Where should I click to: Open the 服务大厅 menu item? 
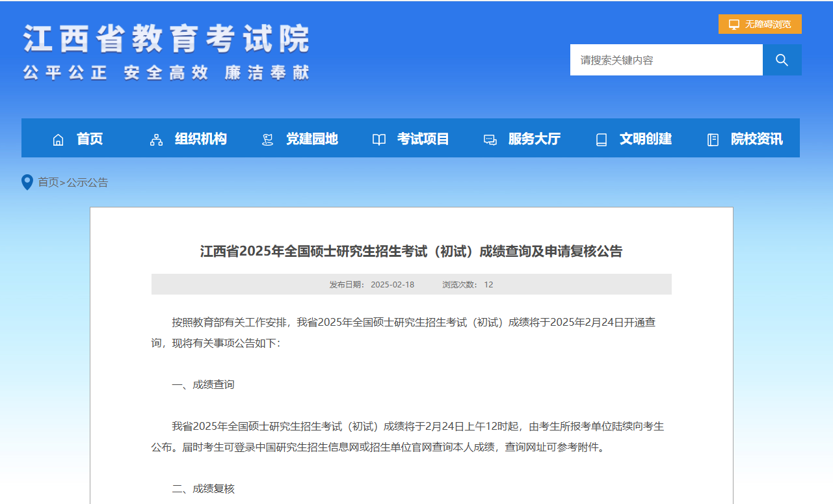(535, 139)
